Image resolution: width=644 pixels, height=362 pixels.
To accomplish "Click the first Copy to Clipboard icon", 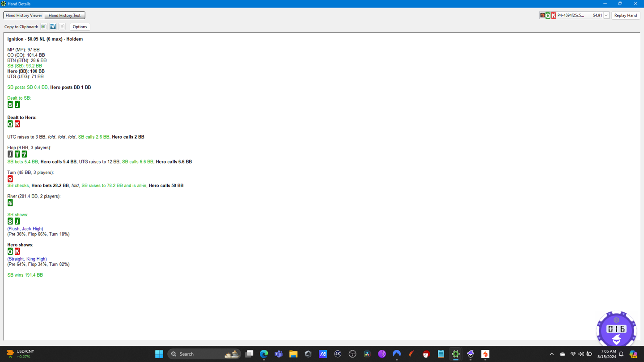I will pos(43,27).
